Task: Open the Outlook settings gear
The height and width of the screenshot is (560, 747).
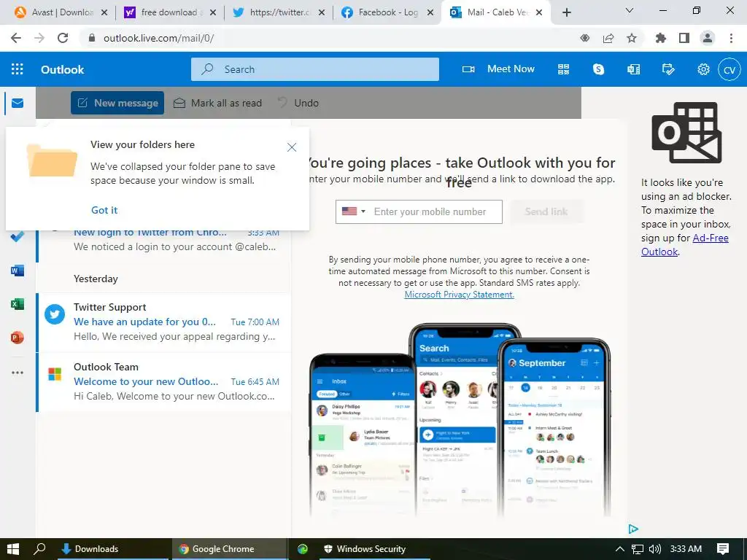Action: 703,69
